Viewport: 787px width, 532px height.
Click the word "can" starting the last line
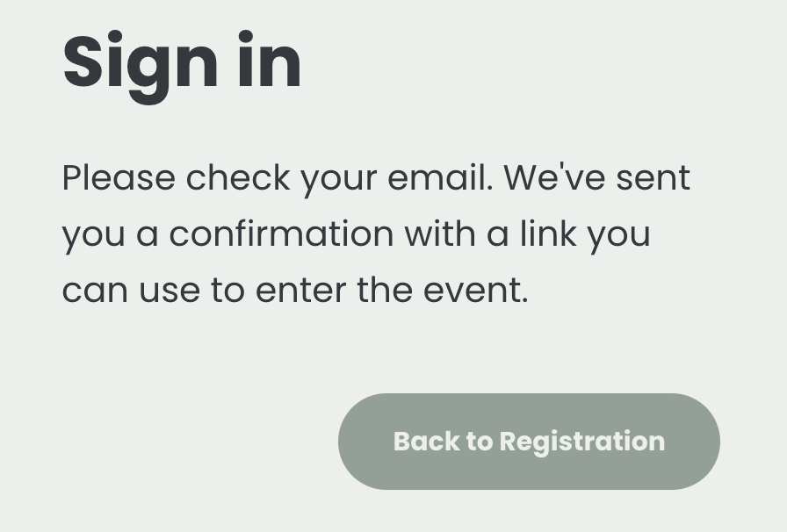point(95,291)
